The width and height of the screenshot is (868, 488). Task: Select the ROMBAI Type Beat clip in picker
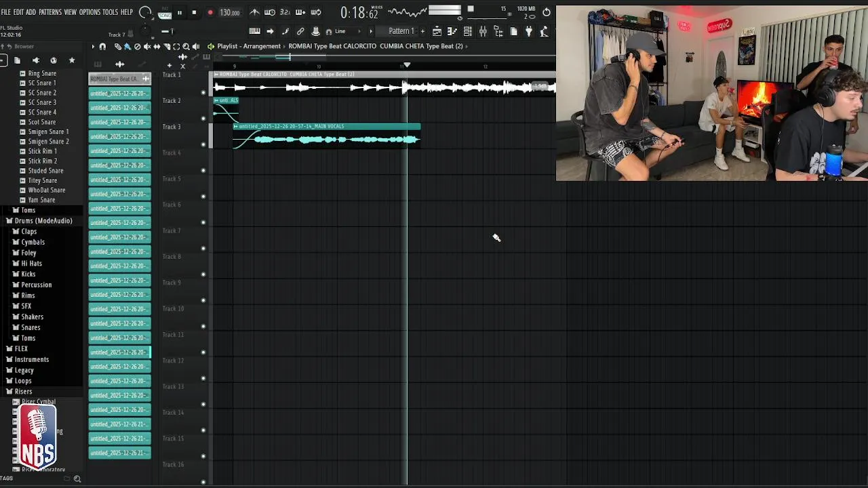pyautogui.click(x=120, y=79)
